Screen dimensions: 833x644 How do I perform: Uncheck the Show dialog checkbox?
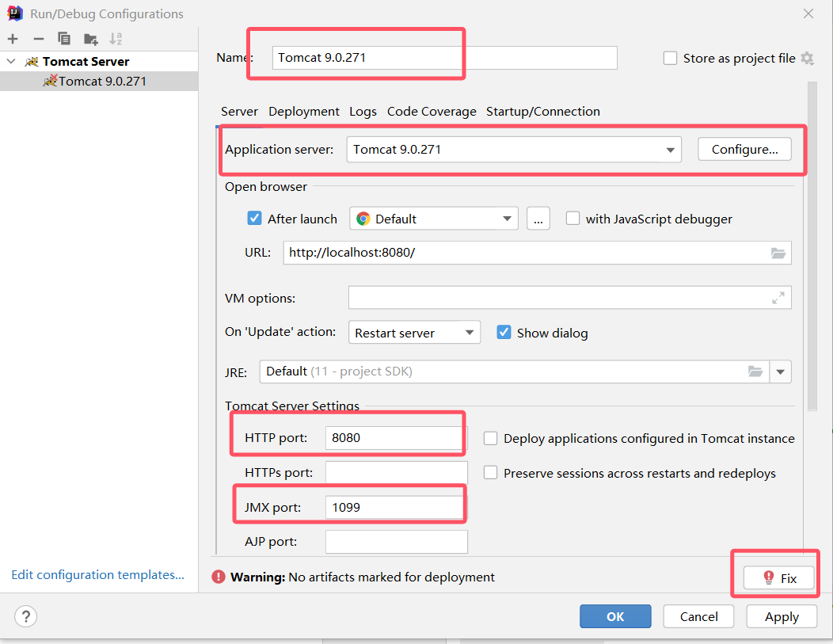click(x=504, y=333)
